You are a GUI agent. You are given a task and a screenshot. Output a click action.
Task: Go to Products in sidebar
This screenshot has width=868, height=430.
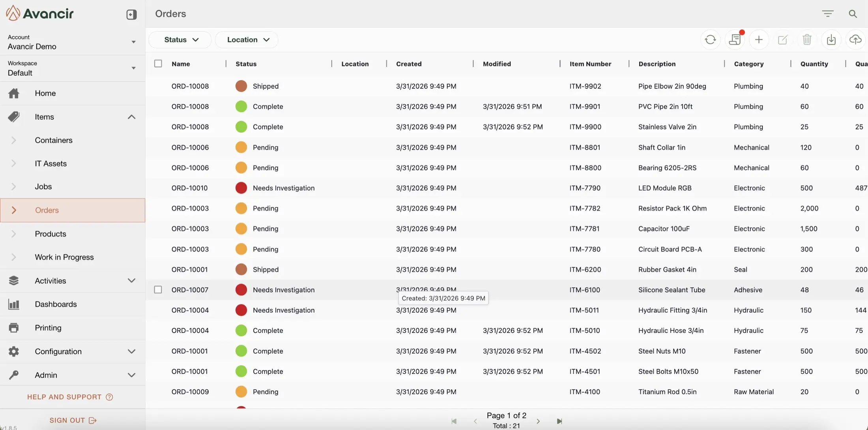(x=51, y=234)
